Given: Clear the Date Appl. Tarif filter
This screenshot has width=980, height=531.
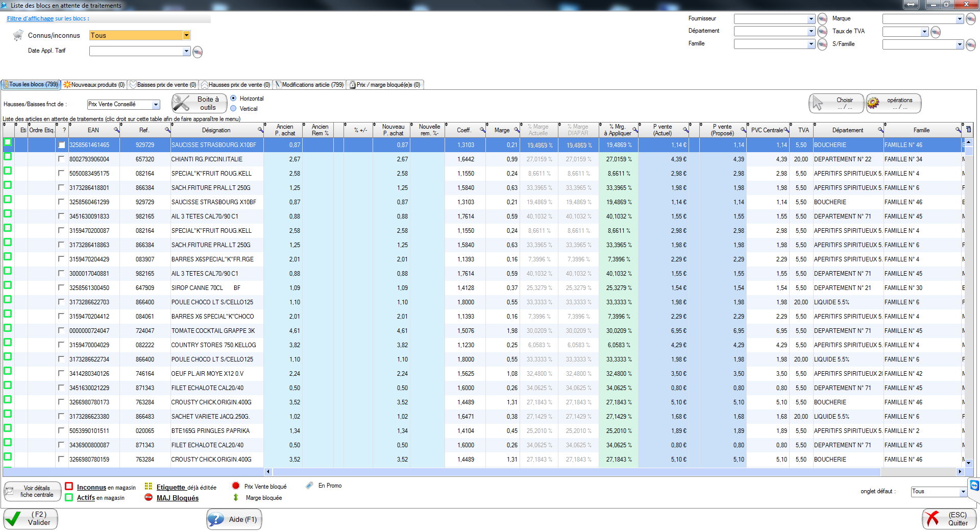Looking at the screenshot, I should (198, 52).
